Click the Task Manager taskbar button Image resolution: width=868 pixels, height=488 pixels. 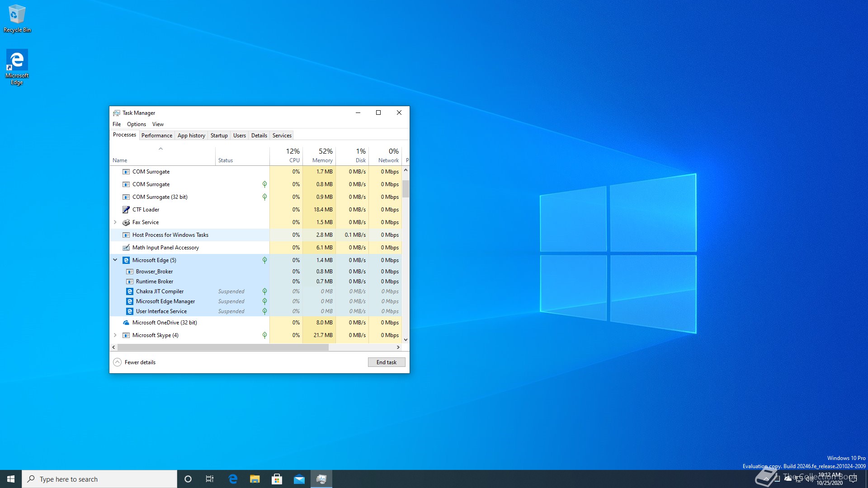coord(321,479)
